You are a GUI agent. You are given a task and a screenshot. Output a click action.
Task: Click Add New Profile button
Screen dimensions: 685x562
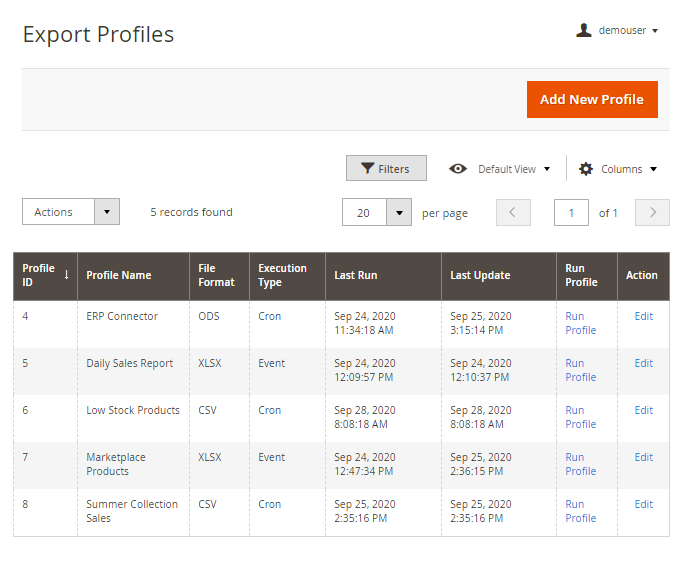pos(592,100)
